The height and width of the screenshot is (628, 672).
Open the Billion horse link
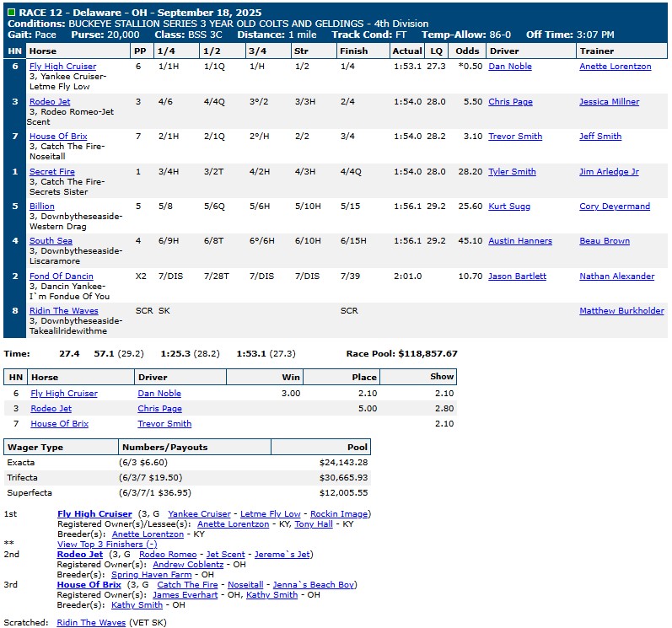coord(42,207)
